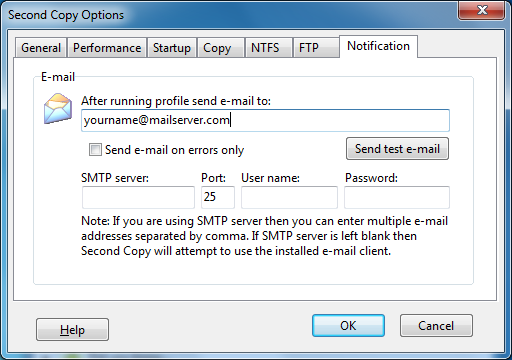Image resolution: width=512 pixels, height=360 pixels.
Task: Focus the SMTP server field
Action: point(138,197)
